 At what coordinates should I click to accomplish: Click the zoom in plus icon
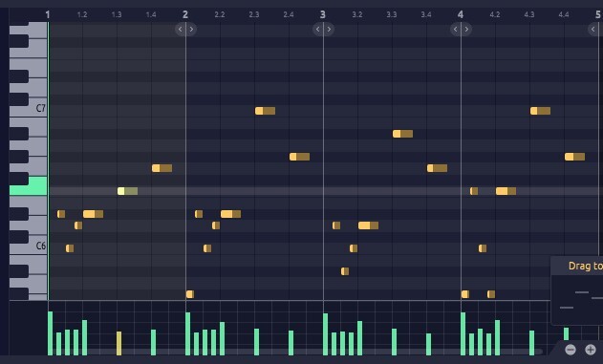[x=591, y=350]
